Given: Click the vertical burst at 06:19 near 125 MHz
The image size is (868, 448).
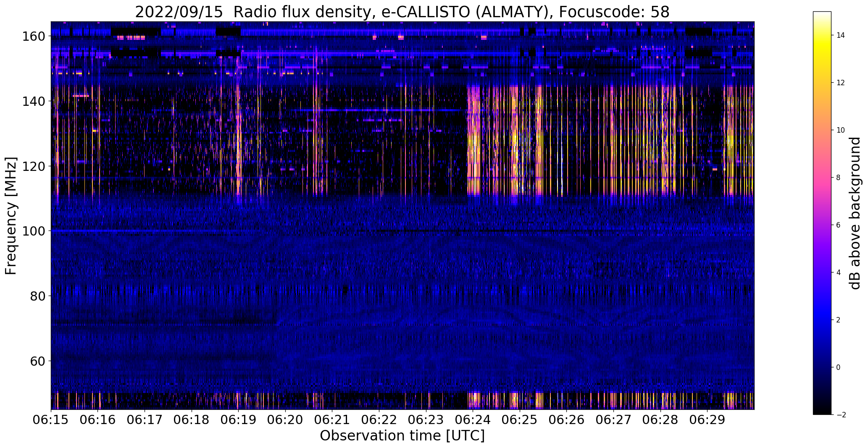Looking at the screenshot, I should pyautogui.click(x=239, y=150).
